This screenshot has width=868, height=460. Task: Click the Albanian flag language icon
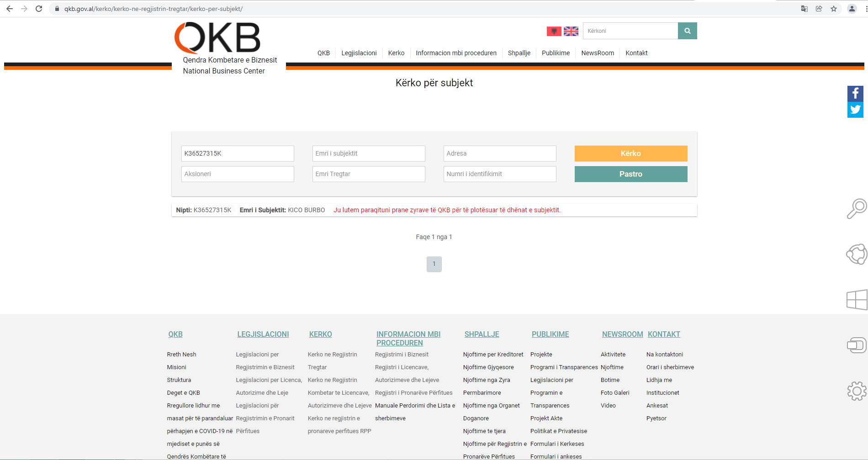(554, 31)
